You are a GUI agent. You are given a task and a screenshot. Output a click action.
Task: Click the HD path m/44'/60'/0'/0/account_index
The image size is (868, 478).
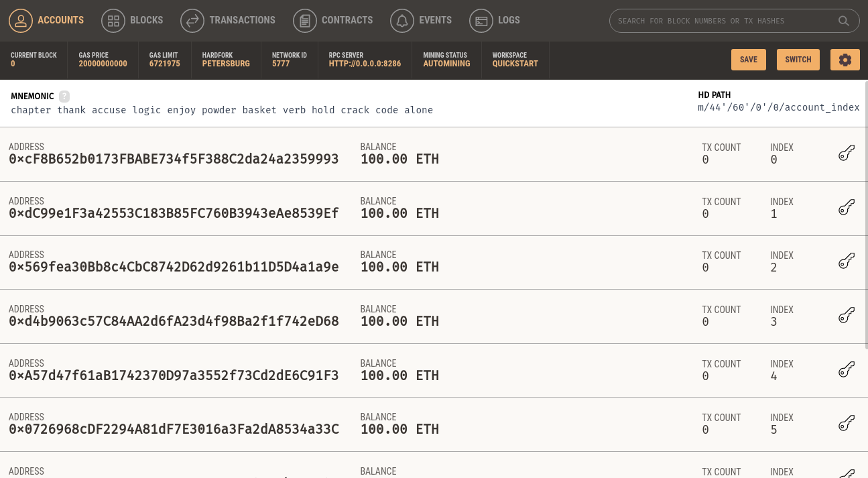pyautogui.click(x=778, y=107)
